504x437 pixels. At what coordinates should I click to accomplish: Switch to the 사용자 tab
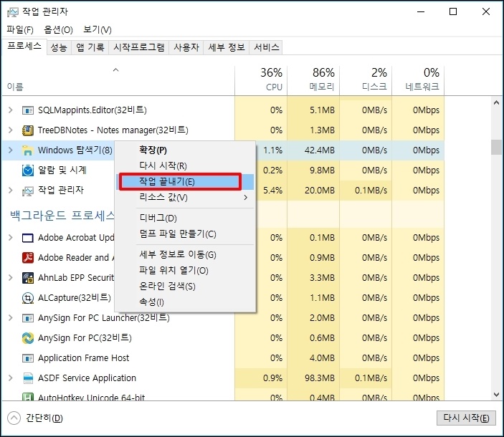pos(186,48)
